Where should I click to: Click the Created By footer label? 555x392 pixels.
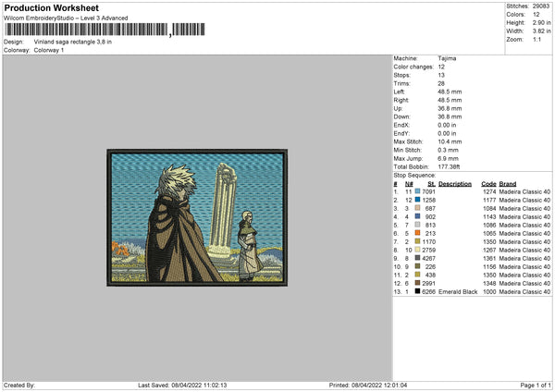click(x=19, y=385)
